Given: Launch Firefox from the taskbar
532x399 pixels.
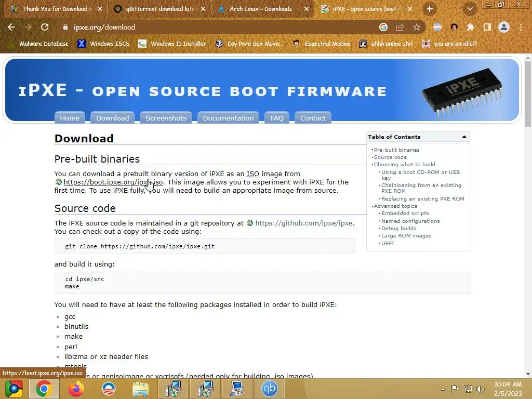Looking at the screenshot, I should [x=76, y=389].
